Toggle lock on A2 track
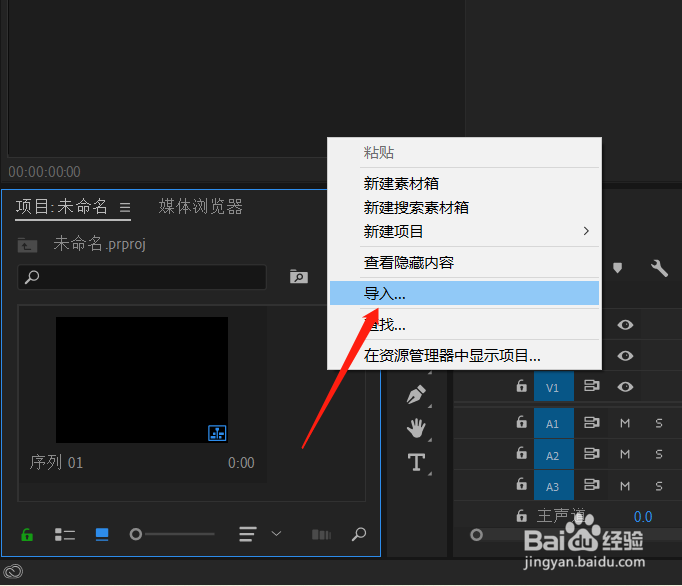 tap(521, 454)
